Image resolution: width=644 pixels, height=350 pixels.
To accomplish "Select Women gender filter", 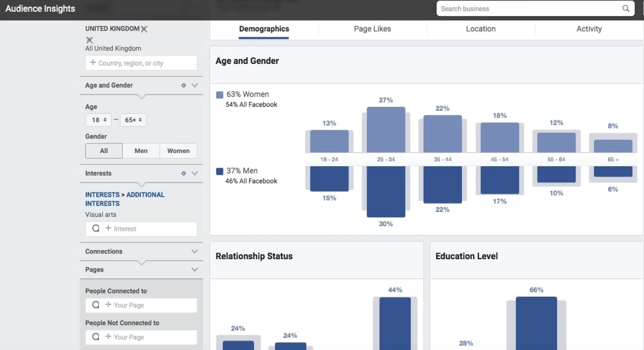I will 178,151.
